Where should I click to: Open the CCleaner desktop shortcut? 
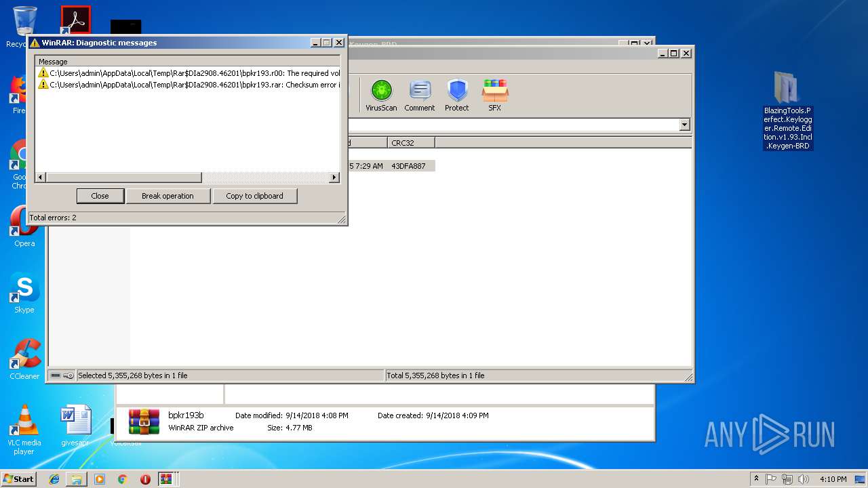pos(24,359)
